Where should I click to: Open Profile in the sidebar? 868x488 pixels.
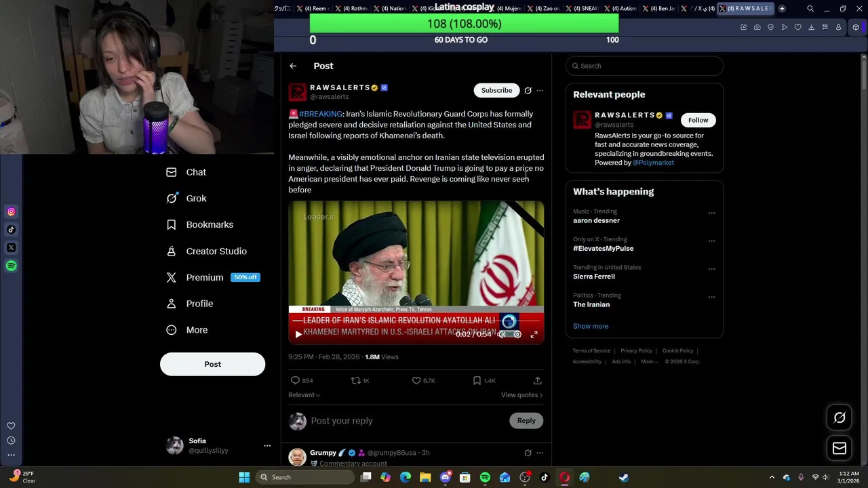click(x=190, y=304)
